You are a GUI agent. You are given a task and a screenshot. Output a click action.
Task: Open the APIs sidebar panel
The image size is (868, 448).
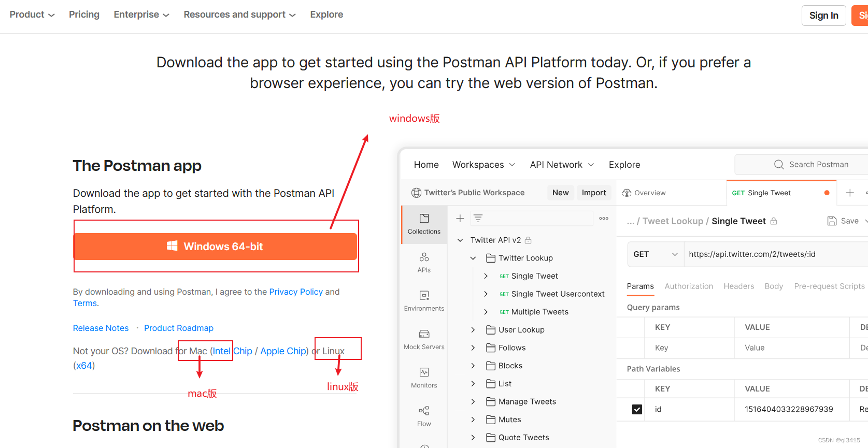pos(424,263)
